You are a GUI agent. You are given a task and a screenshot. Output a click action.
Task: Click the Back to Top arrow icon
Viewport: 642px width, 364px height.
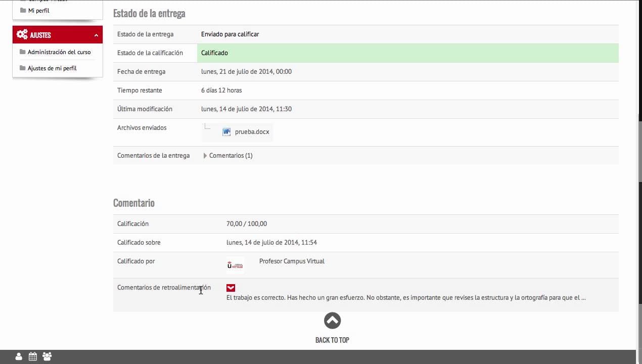click(x=332, y=321)
